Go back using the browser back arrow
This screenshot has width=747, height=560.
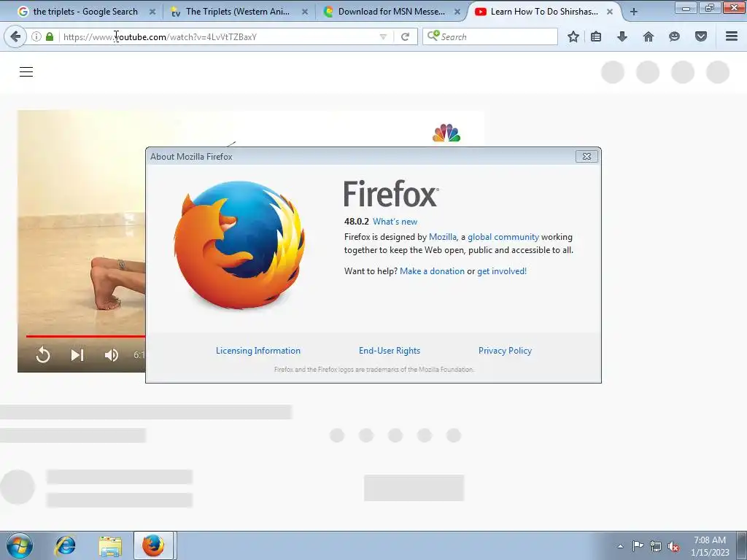[x=15, y=36]
